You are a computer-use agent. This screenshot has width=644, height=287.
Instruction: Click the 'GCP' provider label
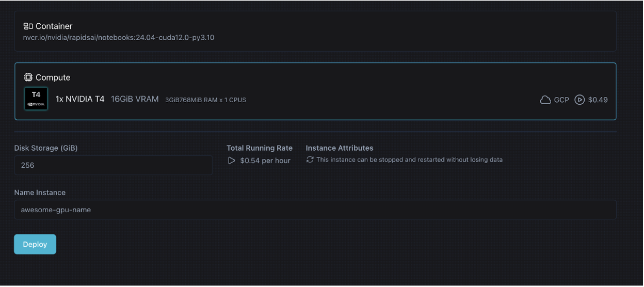coord(561,100)
